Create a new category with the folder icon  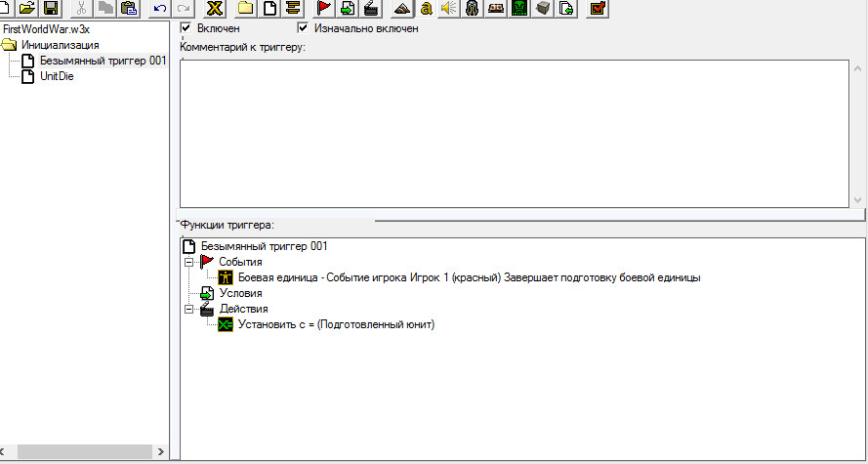click(246, 8)
